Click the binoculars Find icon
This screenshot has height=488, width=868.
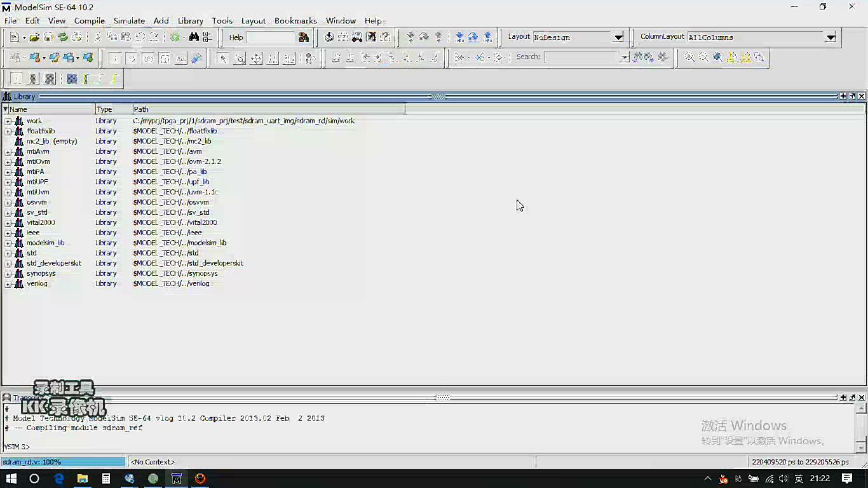pyautogui.click(x=194, y=37)
